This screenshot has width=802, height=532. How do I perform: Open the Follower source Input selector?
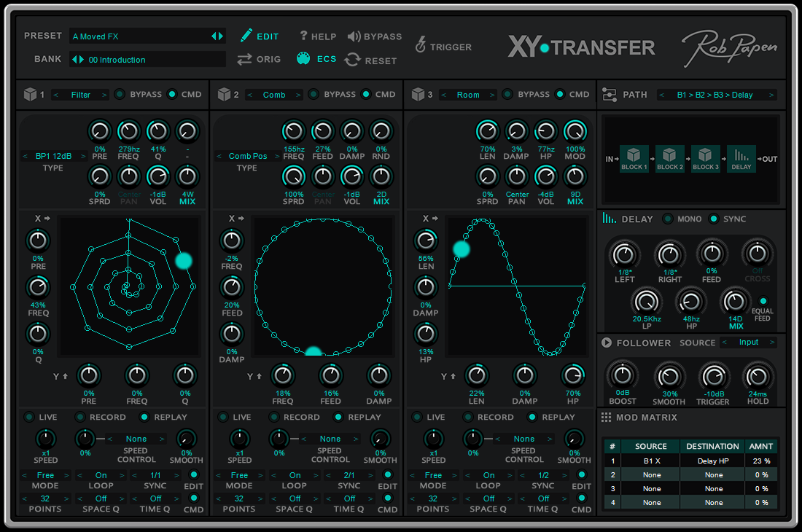tap(748, 342)
